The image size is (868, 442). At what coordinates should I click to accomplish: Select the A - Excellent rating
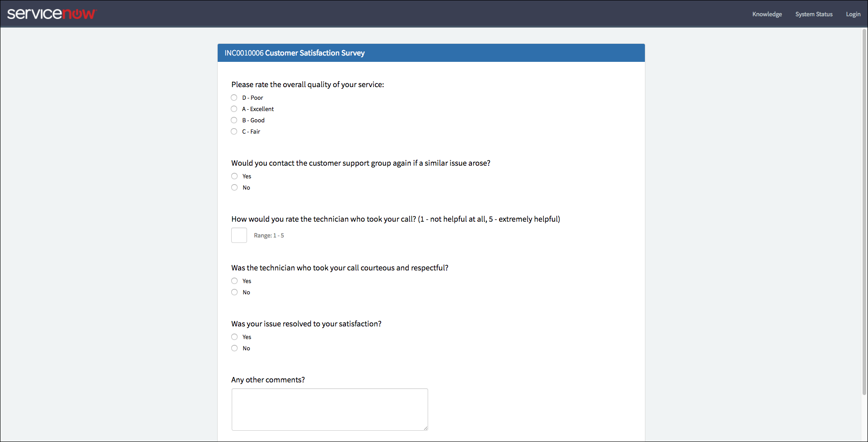234,109
